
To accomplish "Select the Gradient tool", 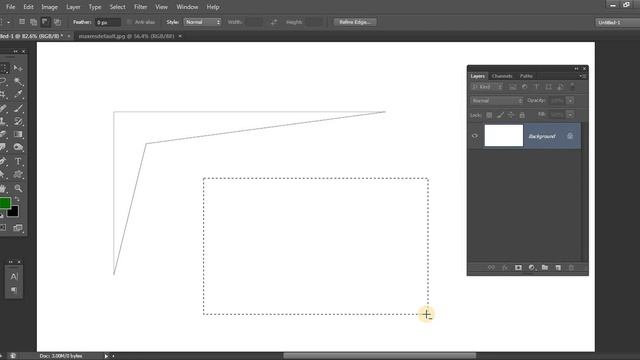I will tap(18, 134).
